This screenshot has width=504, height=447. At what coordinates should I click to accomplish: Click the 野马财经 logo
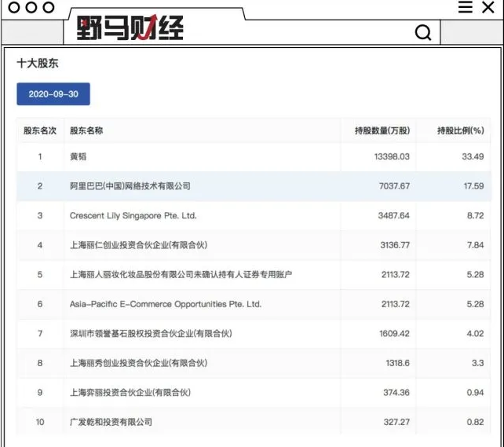pyautogui.click(x=130, y=27)
